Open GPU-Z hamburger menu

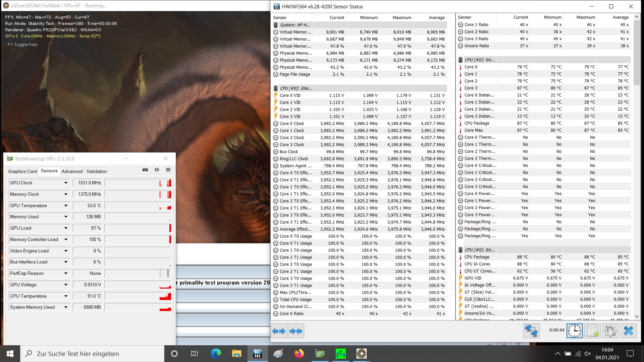(168, 170)
